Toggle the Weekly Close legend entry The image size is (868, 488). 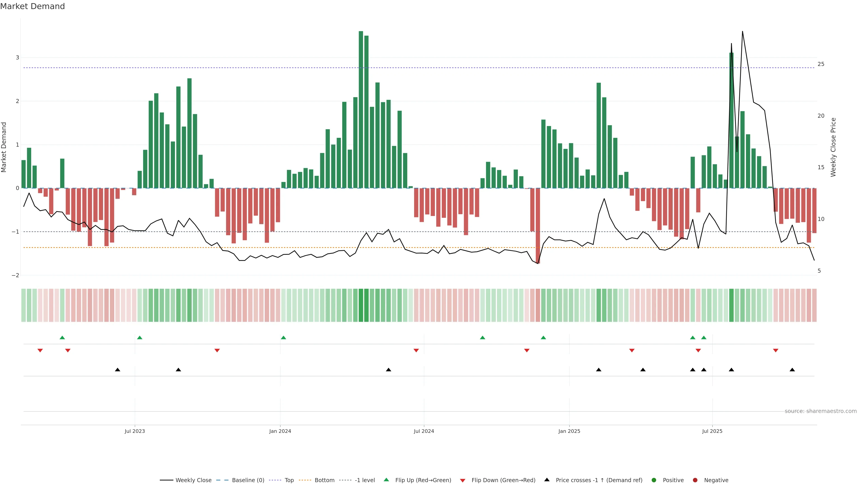point(193,480)
